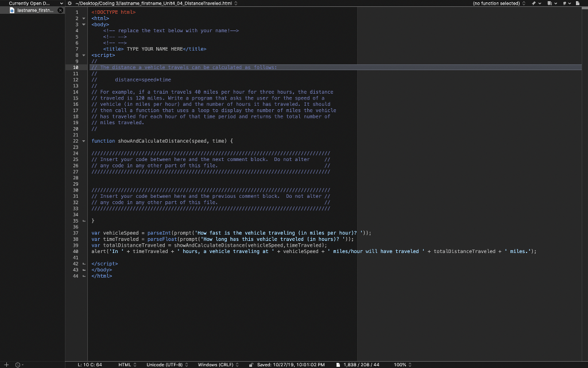Click line number 22 in gutter

pos(76,141)
